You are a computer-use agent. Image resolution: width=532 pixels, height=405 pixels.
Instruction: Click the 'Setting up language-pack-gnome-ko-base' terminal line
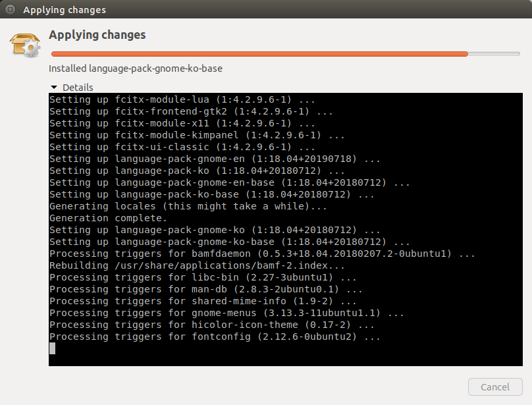click(230, 242)
